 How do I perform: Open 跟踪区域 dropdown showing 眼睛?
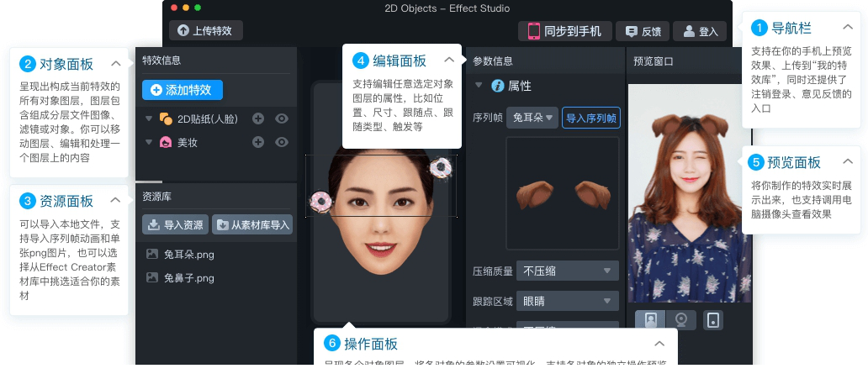coord(568,301)
